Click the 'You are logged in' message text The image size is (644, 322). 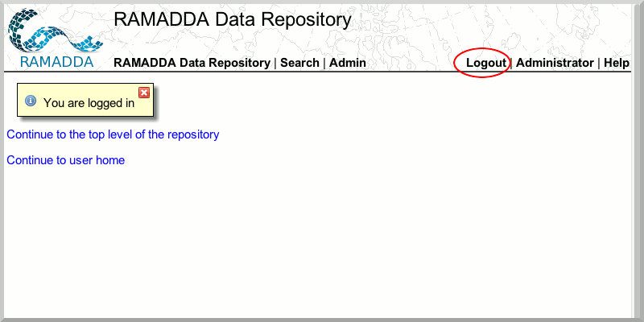click(x=89, y=103)
